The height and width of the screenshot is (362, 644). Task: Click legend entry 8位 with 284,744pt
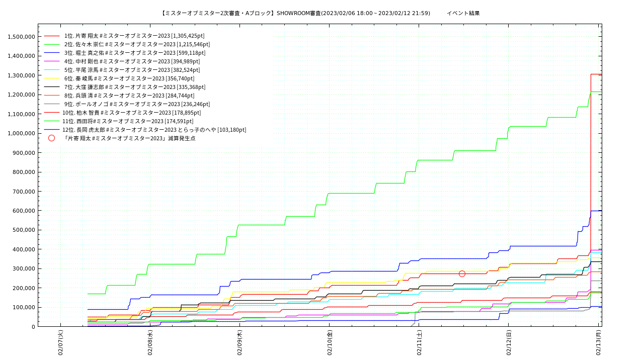pos(129,96)
